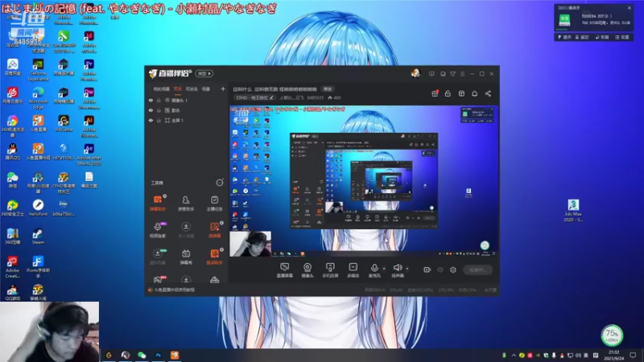Click the taskbar clock showing 21:32

click(613, 355)
